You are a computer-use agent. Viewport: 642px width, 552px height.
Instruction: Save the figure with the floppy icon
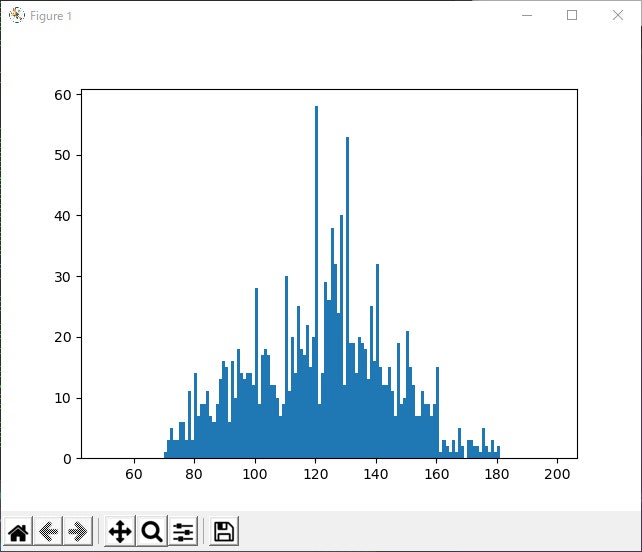tap(224, 532)
